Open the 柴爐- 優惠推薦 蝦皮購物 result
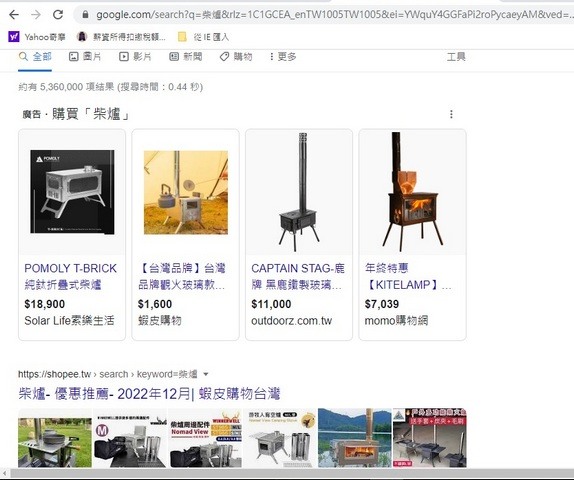Screen dimensions: 574x480 [x=149, y=394]
